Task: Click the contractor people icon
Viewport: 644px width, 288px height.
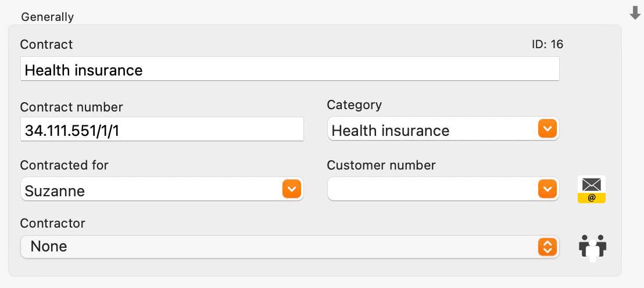Action: click(x=593, y=247)
